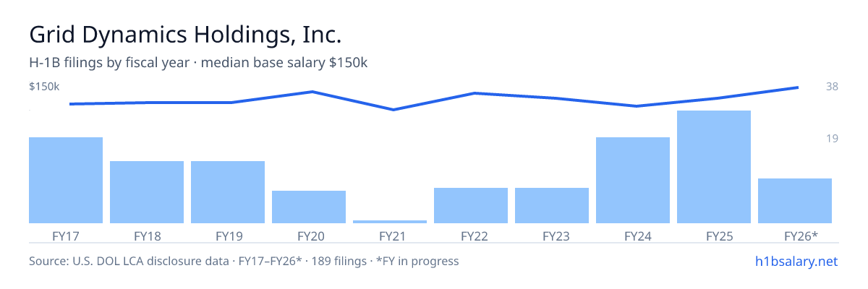Click the 38 filings axis label
Viewport: 868px width, 289px height.
pyautogui.click(x=832, y=87)
